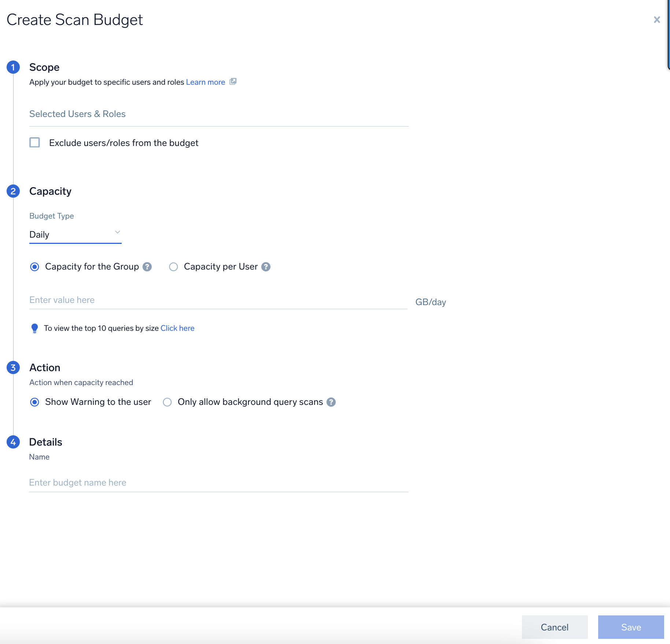
Task: Click the external link icon after Learn more
Action: (233, 82)
